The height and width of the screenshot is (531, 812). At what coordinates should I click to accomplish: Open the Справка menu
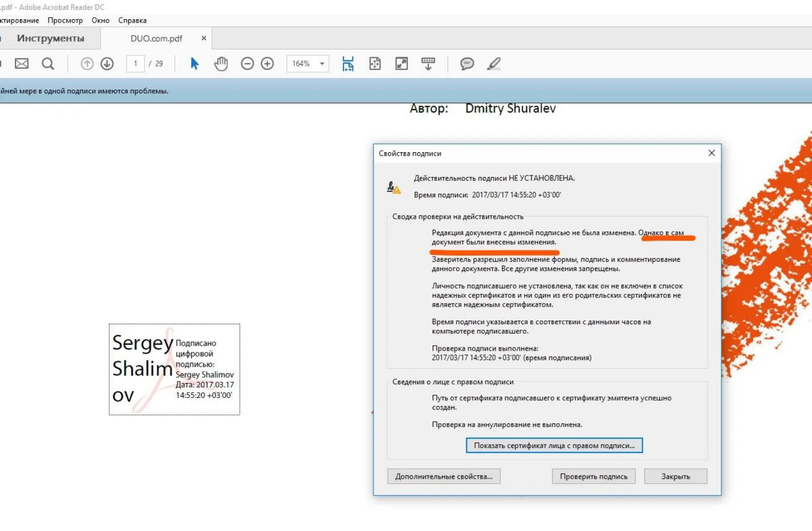(132, 20)
